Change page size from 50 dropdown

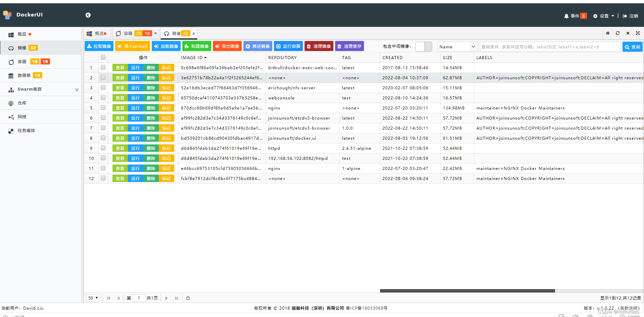pyautogui.click(x=93, y=298)
